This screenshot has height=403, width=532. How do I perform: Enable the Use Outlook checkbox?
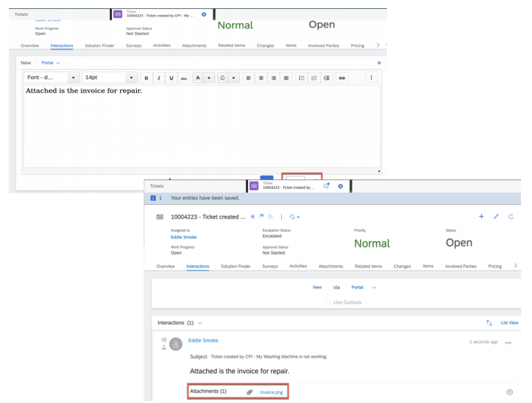(327, 302)
